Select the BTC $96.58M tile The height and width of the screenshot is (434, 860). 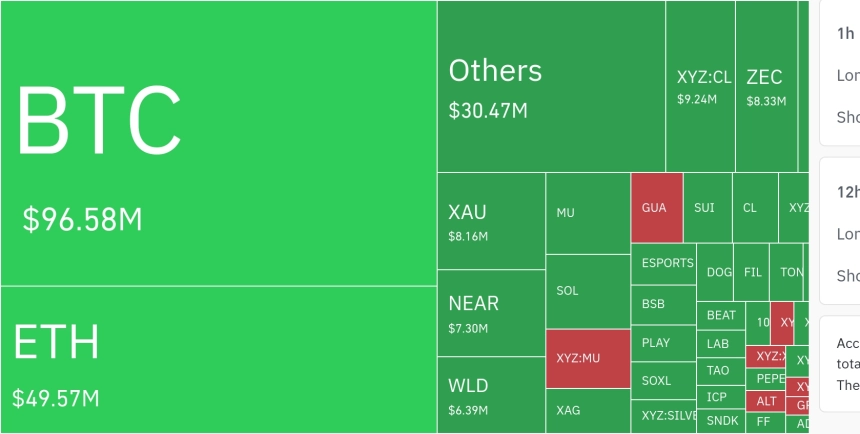coord(218,143)
